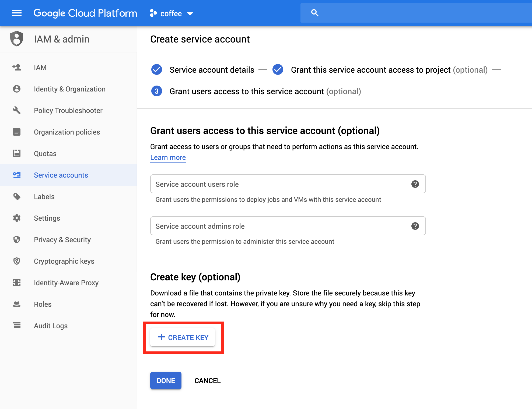This screenshot has width=532, height=409.
Task: Click the CANCEL button
Action: click(208, 380)
